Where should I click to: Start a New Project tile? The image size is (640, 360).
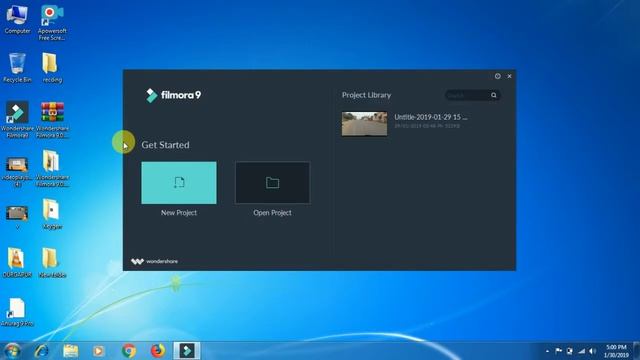click(x=179, y=183)
